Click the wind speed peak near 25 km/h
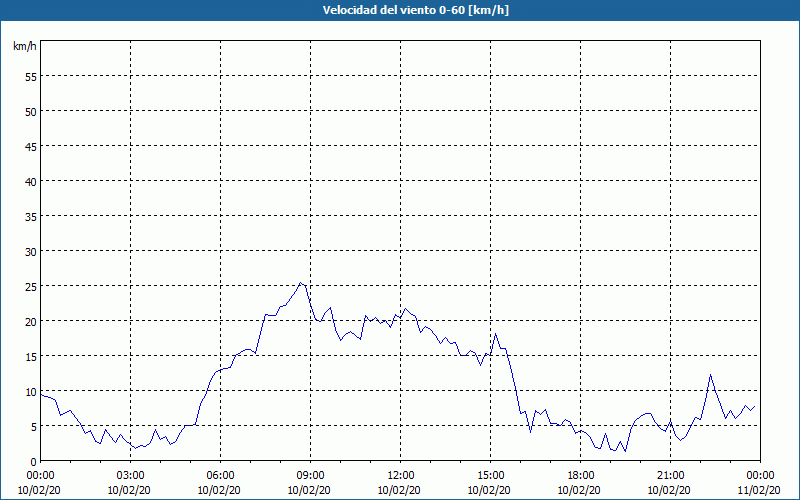Screen dimensions: 800x500 [x=301, y=283]
